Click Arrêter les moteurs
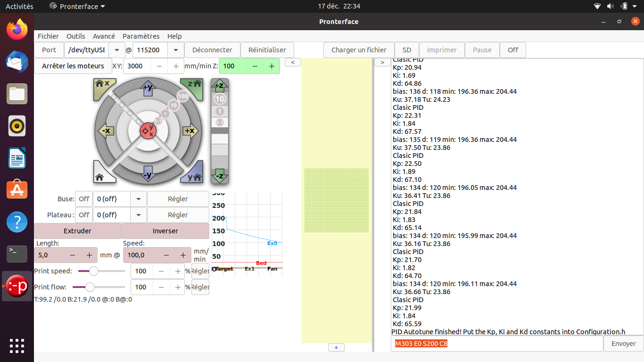 coord(73,66)
